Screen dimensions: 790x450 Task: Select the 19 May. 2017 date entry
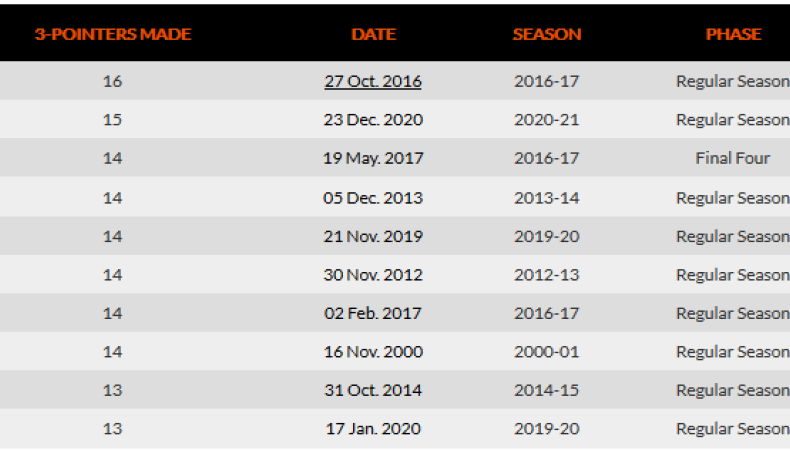(373, 158)
